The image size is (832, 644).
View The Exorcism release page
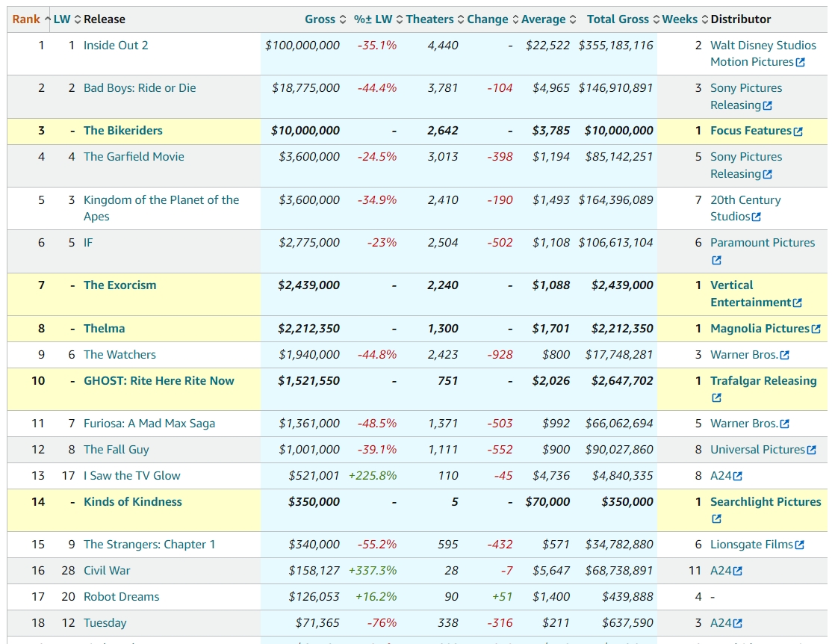pos(120,285)
